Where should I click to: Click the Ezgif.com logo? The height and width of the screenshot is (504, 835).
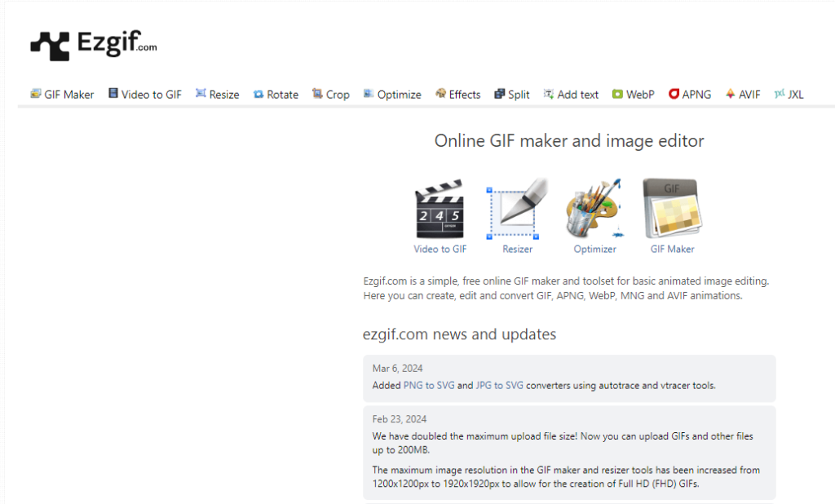93,45
